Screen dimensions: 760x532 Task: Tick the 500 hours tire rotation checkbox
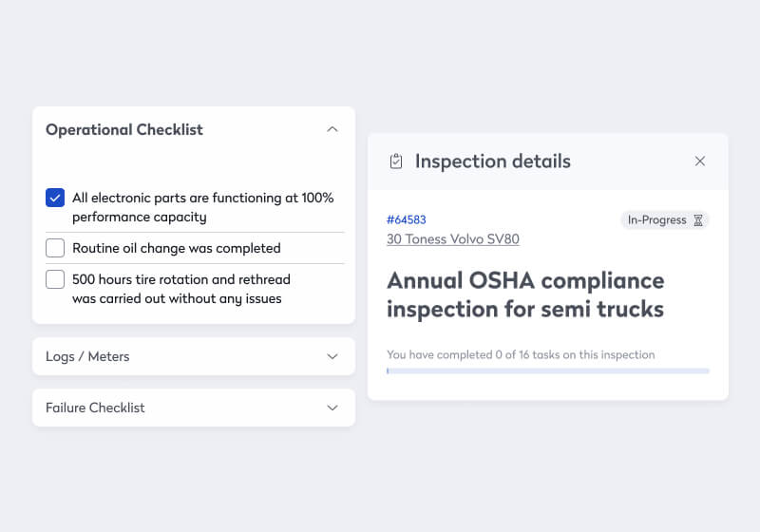[55, 279]
